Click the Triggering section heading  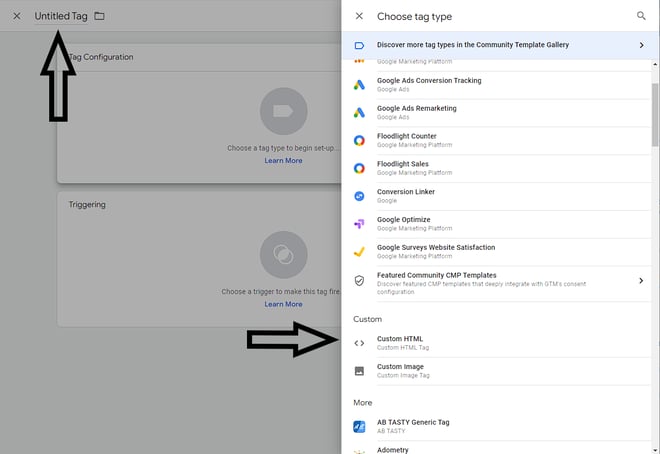coord(87,204)
